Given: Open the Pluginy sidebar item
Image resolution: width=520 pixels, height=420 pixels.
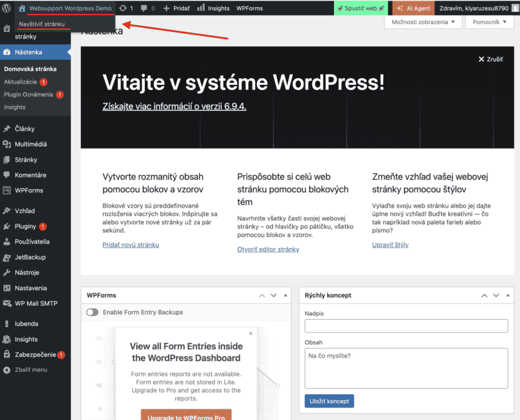Looking at the screenshot, I should point(25,226).
